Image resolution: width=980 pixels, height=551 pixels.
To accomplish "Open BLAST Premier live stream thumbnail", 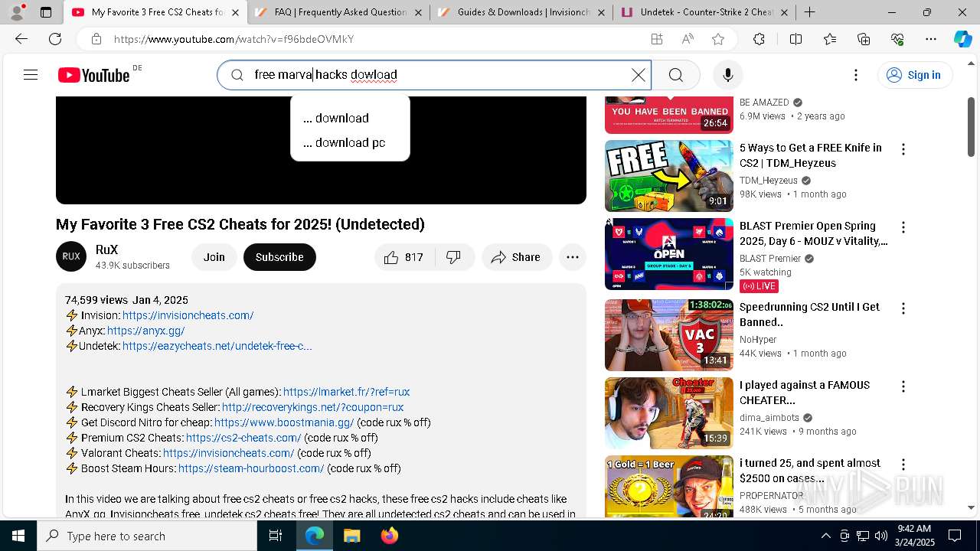I will (669, 254).
